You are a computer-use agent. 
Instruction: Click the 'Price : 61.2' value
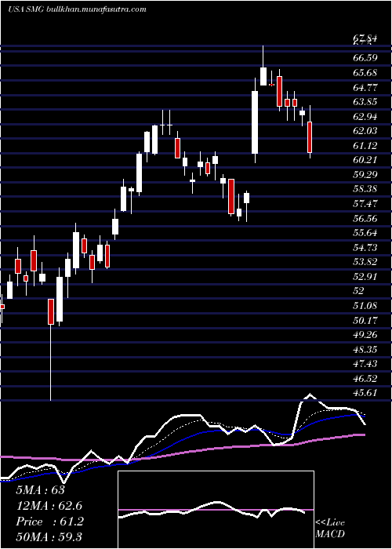[x=49, y=522]
